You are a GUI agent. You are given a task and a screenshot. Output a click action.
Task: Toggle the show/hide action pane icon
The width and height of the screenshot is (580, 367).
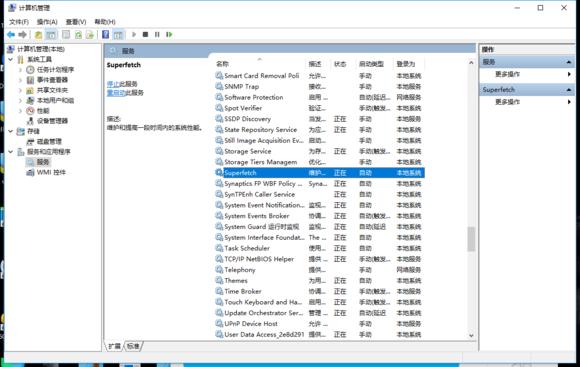[x=118, y=35]
